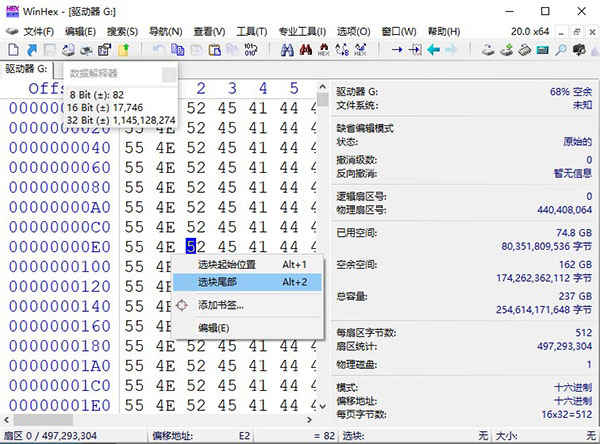Click the horizontal scrollbar right arrow
Image resolution: width=600 pixels, height=444 pixels.
(309, 420)
